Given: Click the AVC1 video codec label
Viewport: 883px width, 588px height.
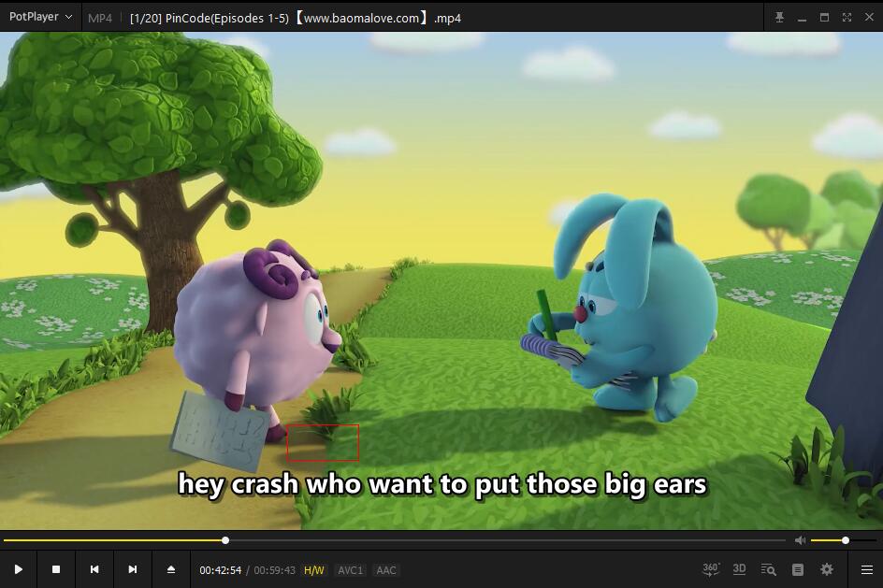Looking at the screenshot, I should pos(350,570).
